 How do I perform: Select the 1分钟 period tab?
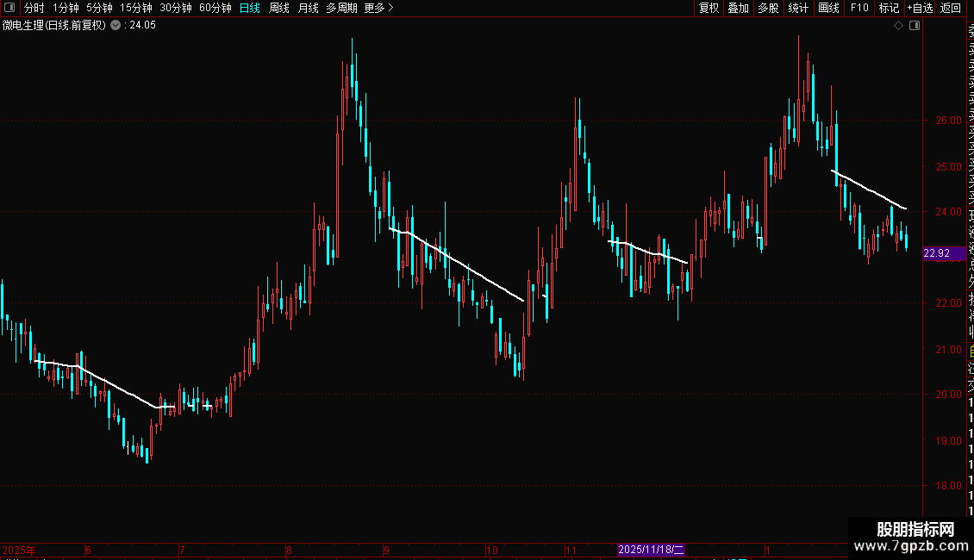[66, 8]
